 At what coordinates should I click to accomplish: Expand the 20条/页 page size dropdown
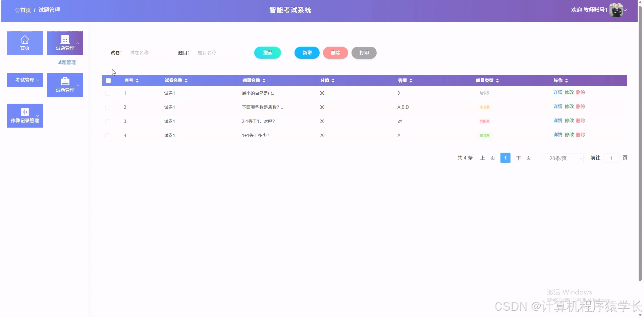tap(561, 158)
